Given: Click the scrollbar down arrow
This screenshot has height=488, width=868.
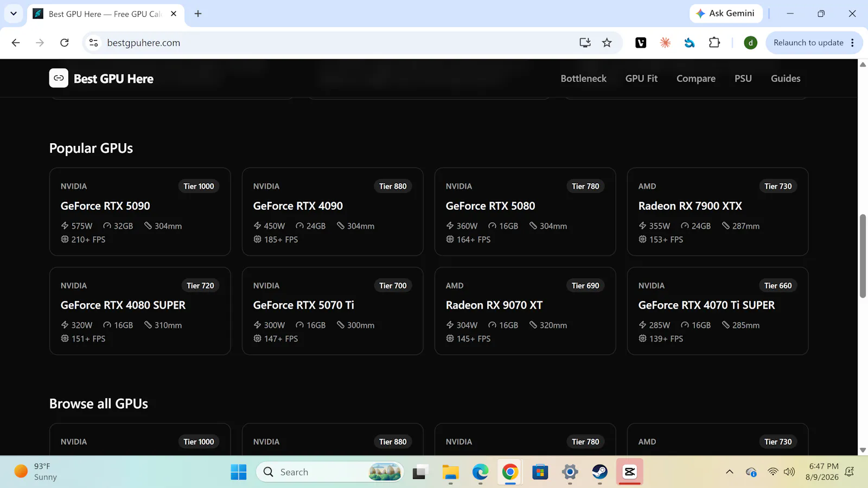Looking at the screenshot, I should pos(863,450).
